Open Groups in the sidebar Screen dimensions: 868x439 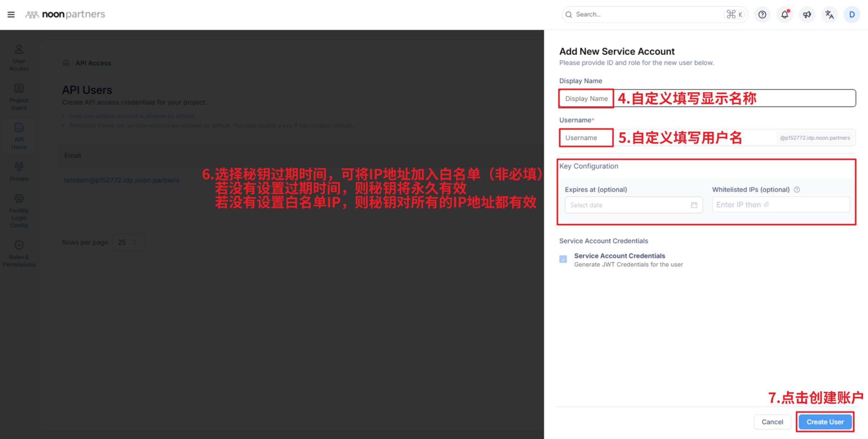coord(19,171)
